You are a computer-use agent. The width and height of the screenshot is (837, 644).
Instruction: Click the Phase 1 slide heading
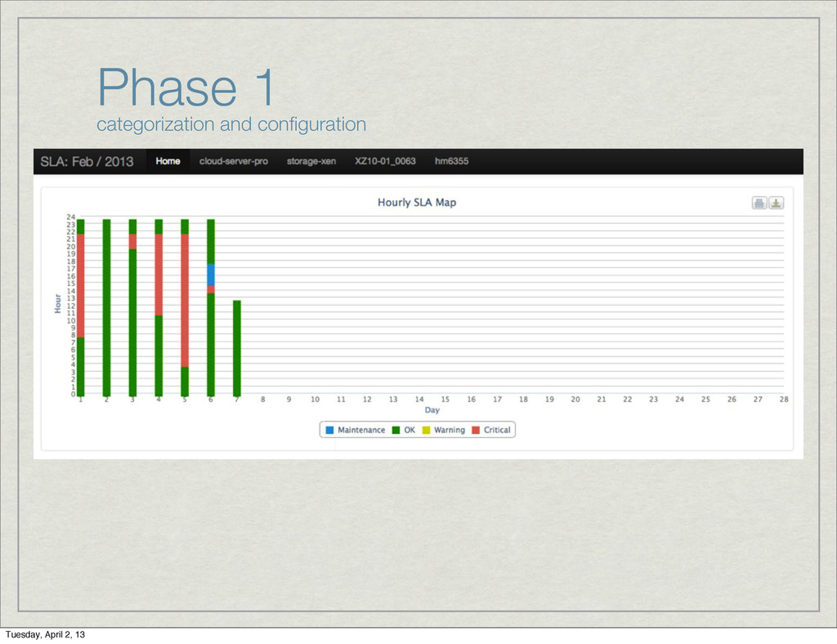(186, 87)
